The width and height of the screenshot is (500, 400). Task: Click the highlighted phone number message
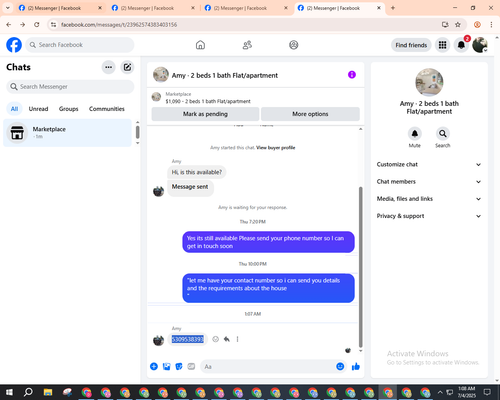pyautogui.click(x=188, y=339)
